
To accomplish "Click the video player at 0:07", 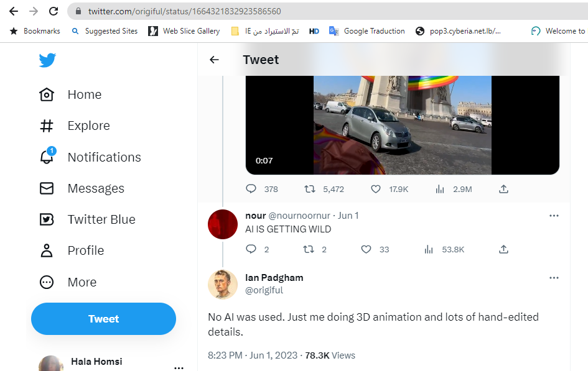I will [402, 124].
